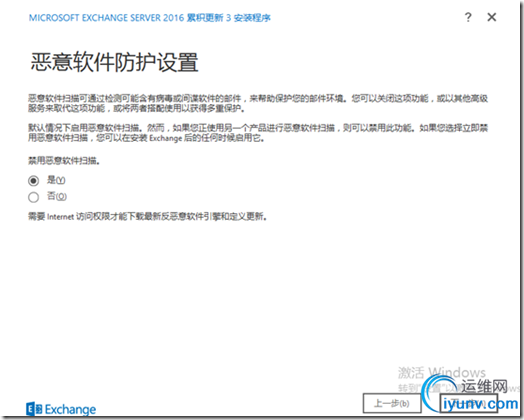The image size is (524, 420).
Task: Close the Exchange setup window
Action: (492, 17)
